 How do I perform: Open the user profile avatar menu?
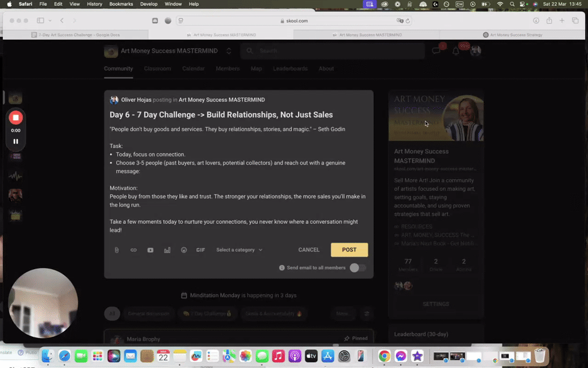[475, 51]
